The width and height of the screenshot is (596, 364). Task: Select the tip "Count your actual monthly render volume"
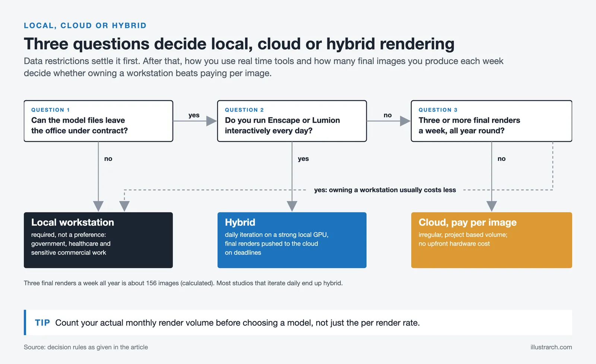coord(237,323)
